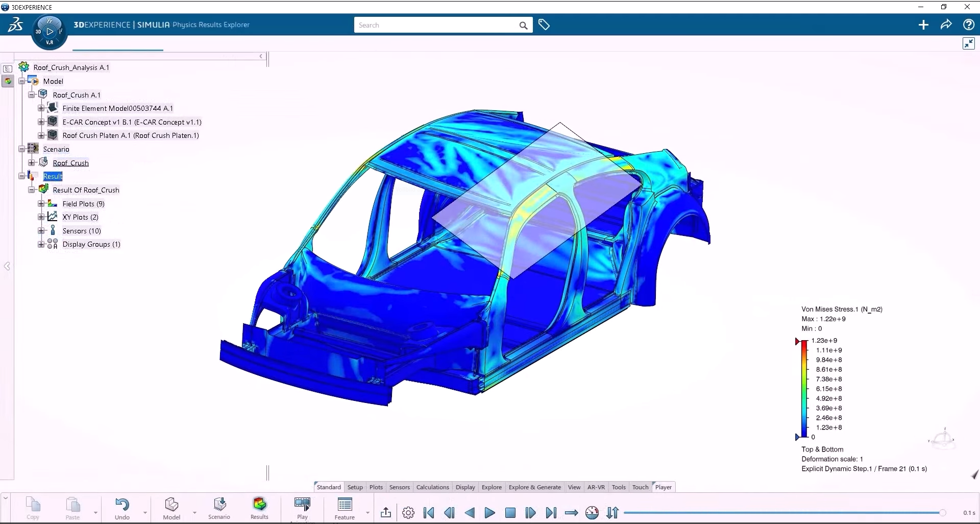Stop the animation playback
Image resolution: width=980 pixels, height=524 pixels.
coord(510,513)
